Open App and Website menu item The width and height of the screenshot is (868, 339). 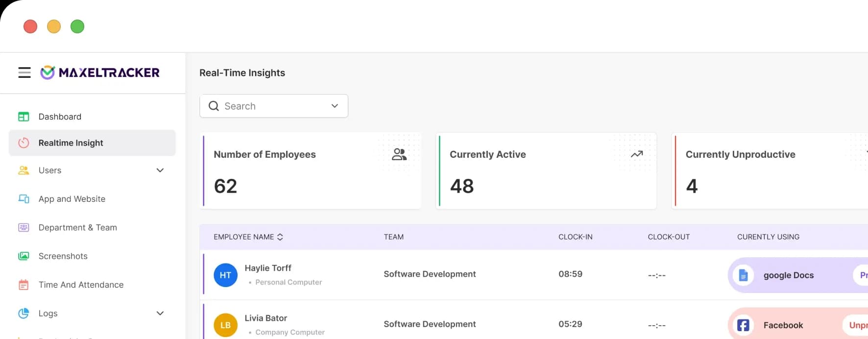[72, 199]
